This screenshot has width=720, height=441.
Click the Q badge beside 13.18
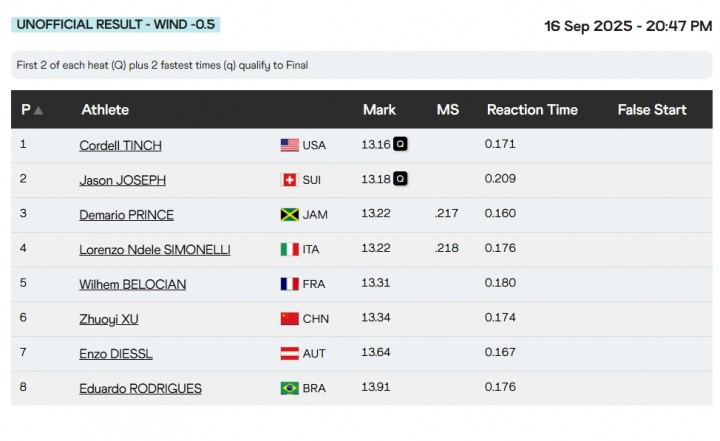coord(400,179)
